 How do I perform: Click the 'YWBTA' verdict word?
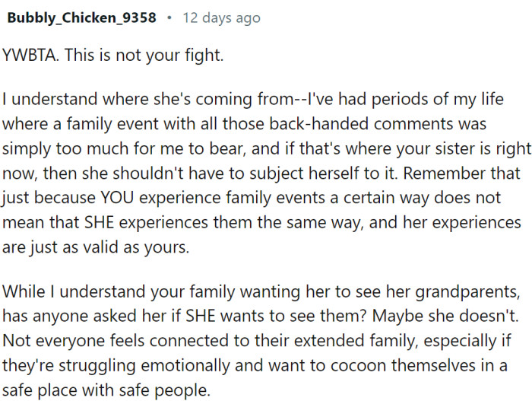point(30,55)
